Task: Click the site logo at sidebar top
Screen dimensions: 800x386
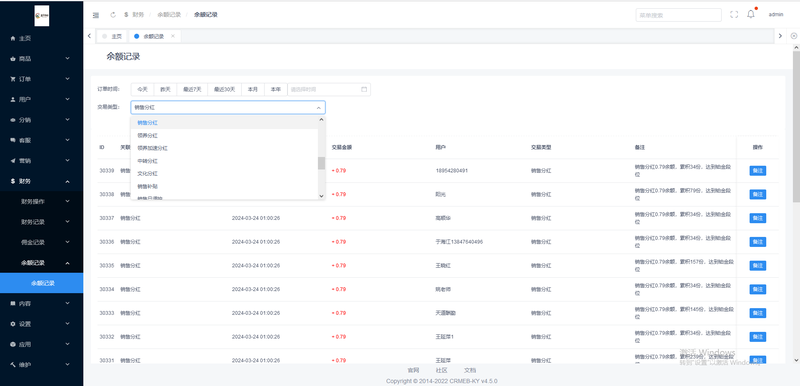Action: click(42, 15)
